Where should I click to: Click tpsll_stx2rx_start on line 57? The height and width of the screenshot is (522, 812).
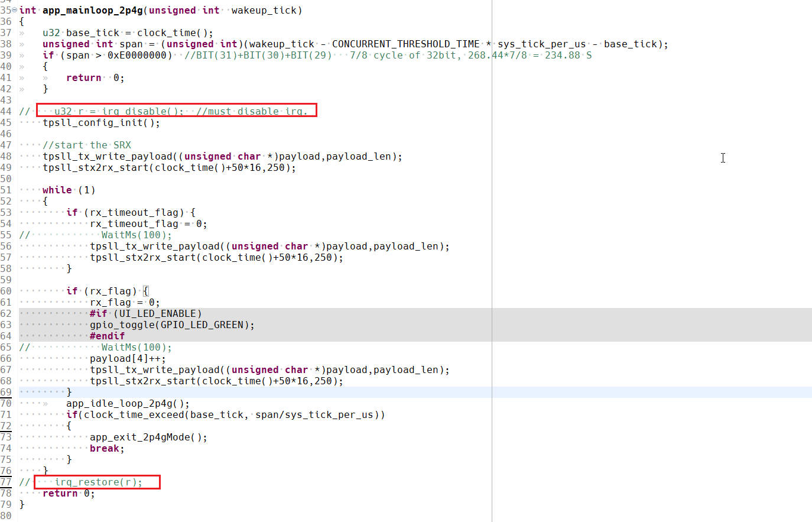(x=142, y=258)
